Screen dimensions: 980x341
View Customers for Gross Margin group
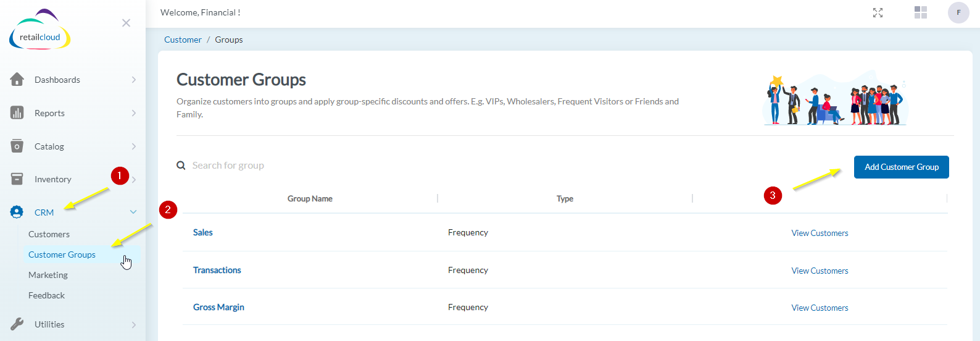click(820, 308)
